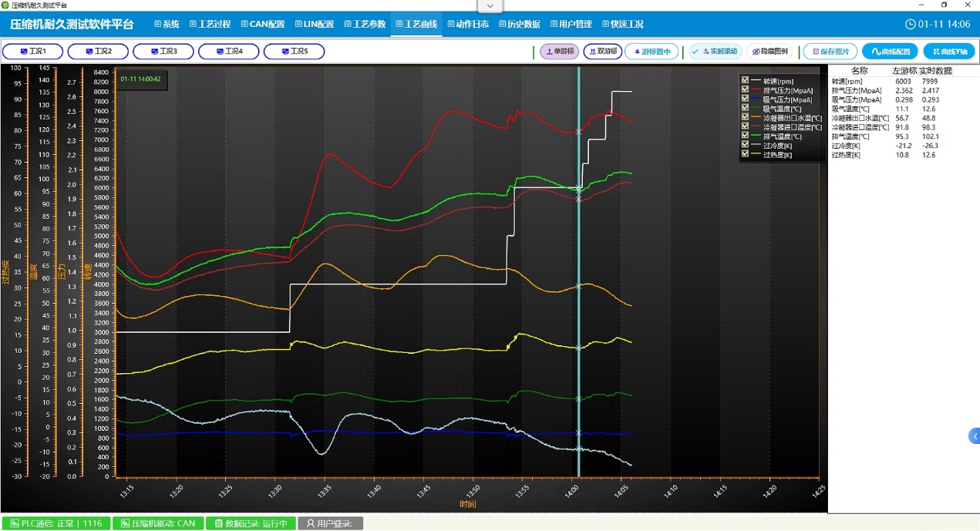The image size is (980, 531).
Task: Click 隐藏图例 to hide the legend
Action: click(770, 52)
